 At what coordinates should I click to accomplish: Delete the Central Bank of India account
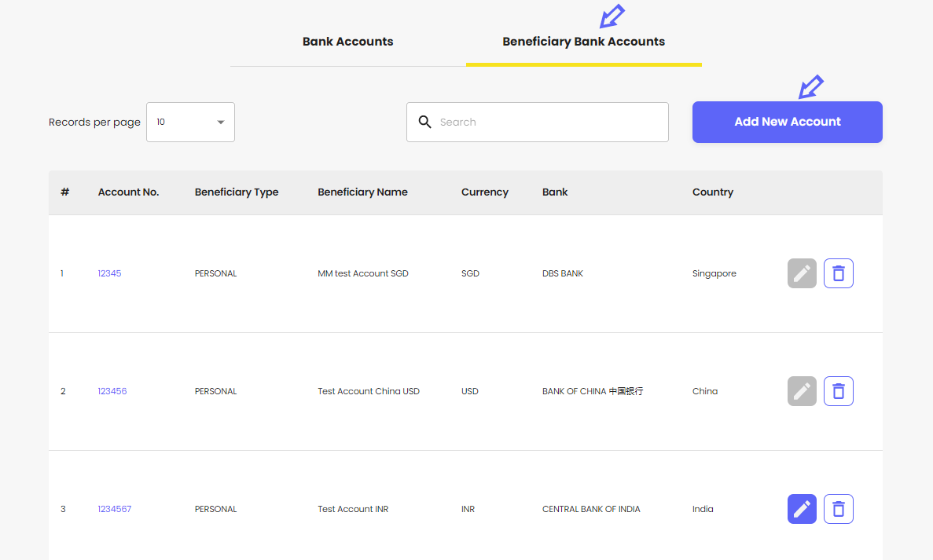coord(838,508)
